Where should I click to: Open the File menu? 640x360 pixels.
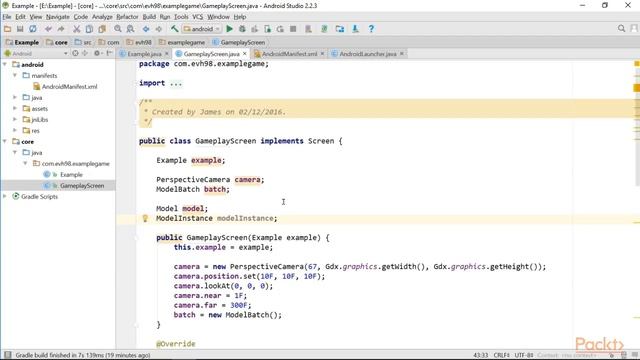coord(7,17)
